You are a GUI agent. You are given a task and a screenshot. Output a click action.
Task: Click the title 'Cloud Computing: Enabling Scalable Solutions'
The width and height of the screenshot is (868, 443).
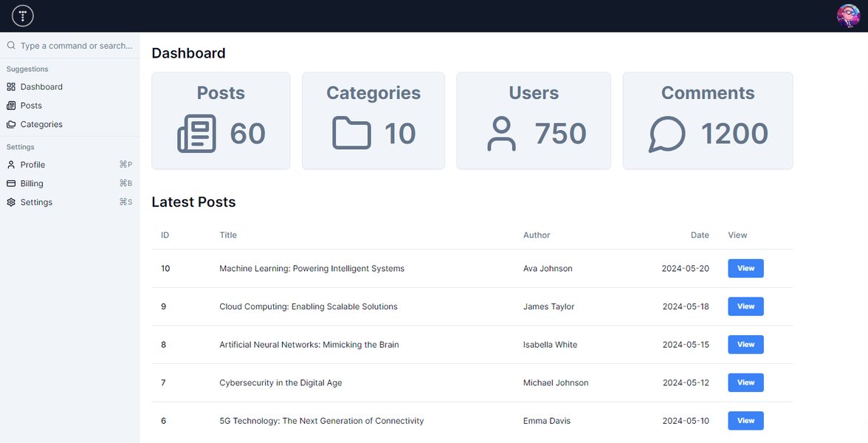tap(309, 307)
